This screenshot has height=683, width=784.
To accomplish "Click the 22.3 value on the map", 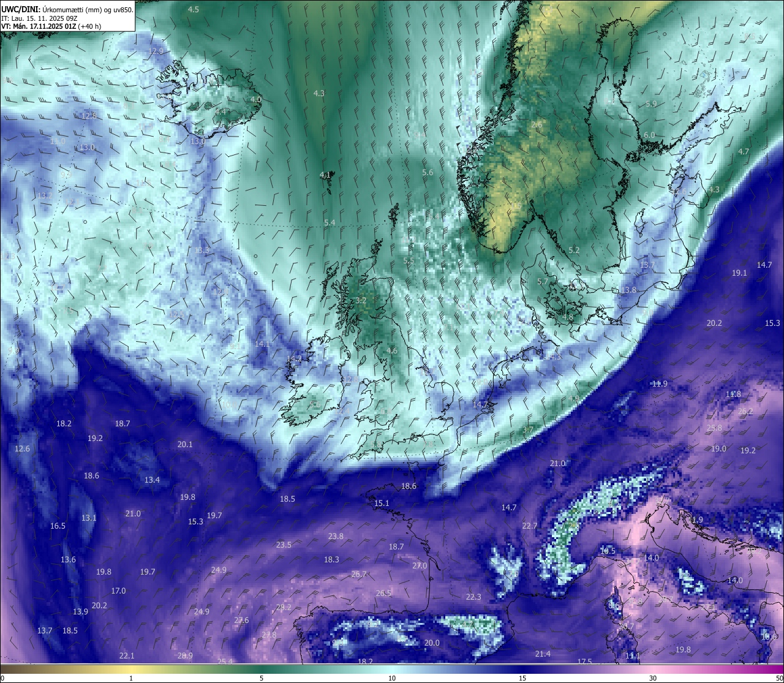I will (x=473, y=597).
